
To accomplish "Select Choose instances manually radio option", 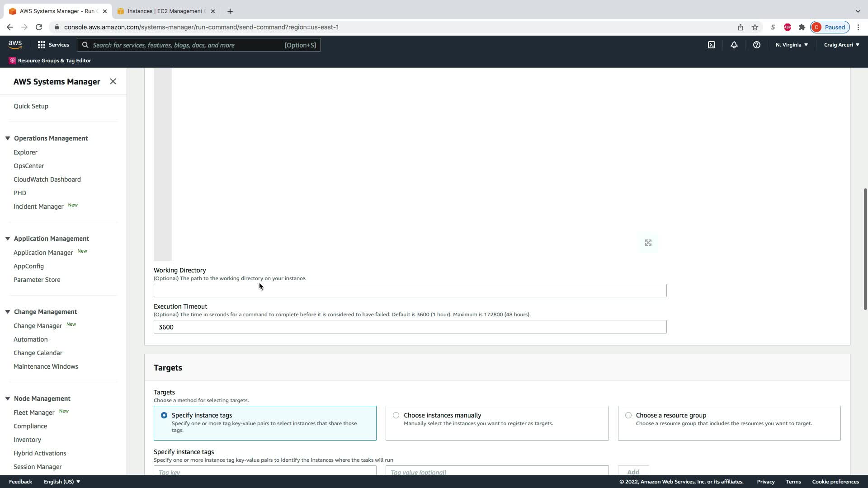I will [x=396, y=415].
